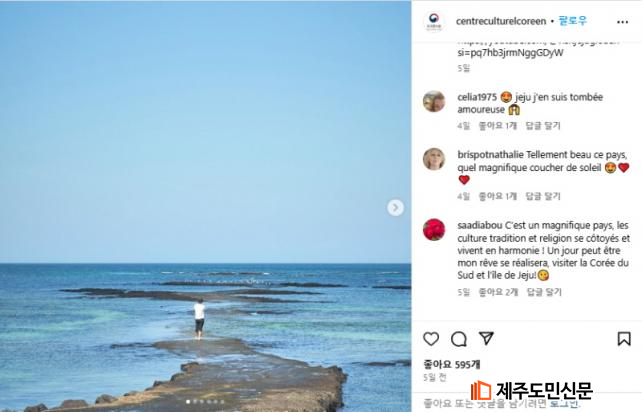The height and width of the screenshot is (412, 642).
Task: Reply to brispotnathalie's comment
Action: pyautogui.click(x=543, y=196)
